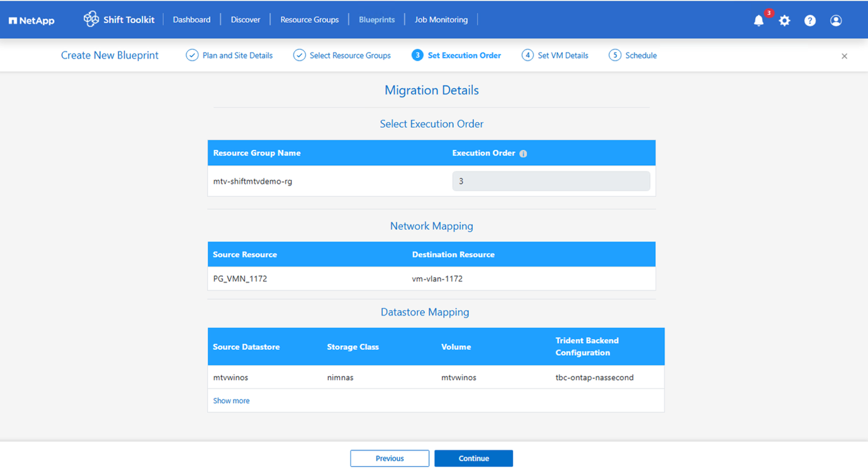Image resolution: width=868 pixels, height=473 pixels.
Task: Select the Blueprints tab
Action: click(x=376, y=20)
